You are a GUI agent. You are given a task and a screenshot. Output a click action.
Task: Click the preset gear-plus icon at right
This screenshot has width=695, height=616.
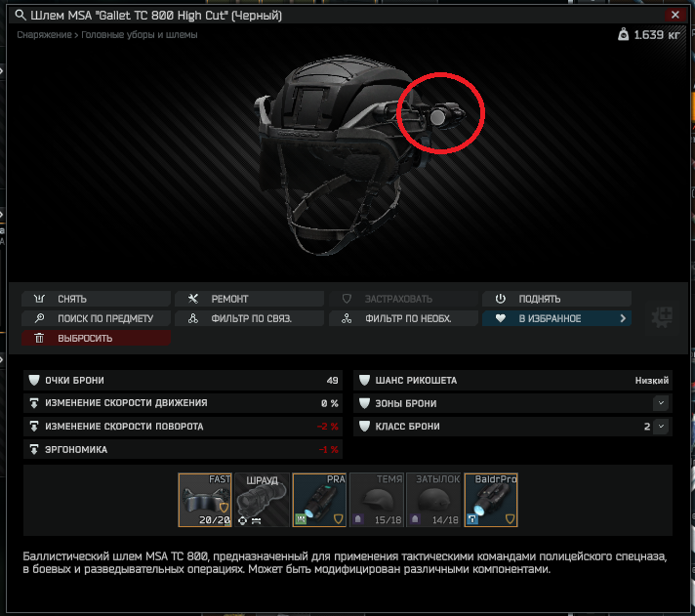coord(662,317)
